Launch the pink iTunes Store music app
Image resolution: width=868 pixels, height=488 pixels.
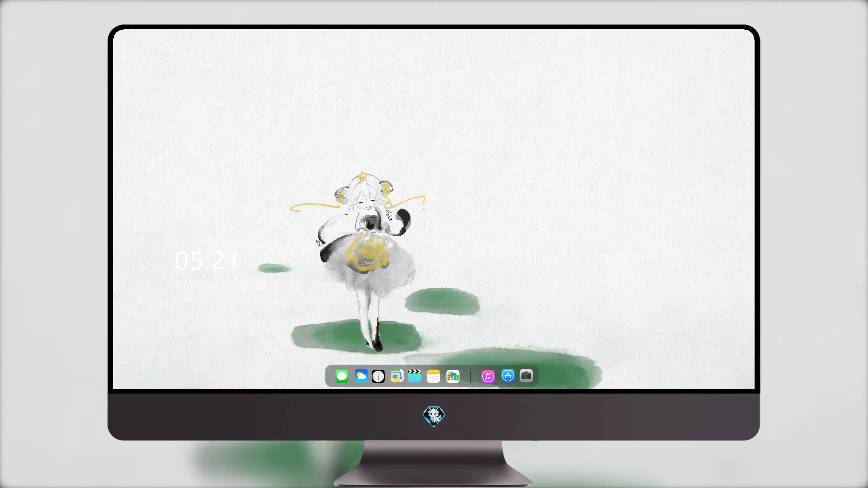[488, 376]
